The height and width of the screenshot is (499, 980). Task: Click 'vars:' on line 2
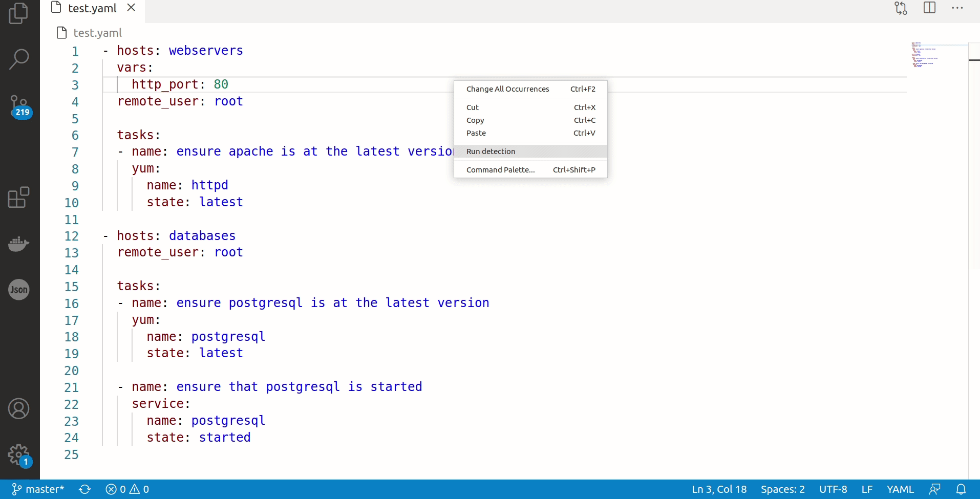[135, 68]
